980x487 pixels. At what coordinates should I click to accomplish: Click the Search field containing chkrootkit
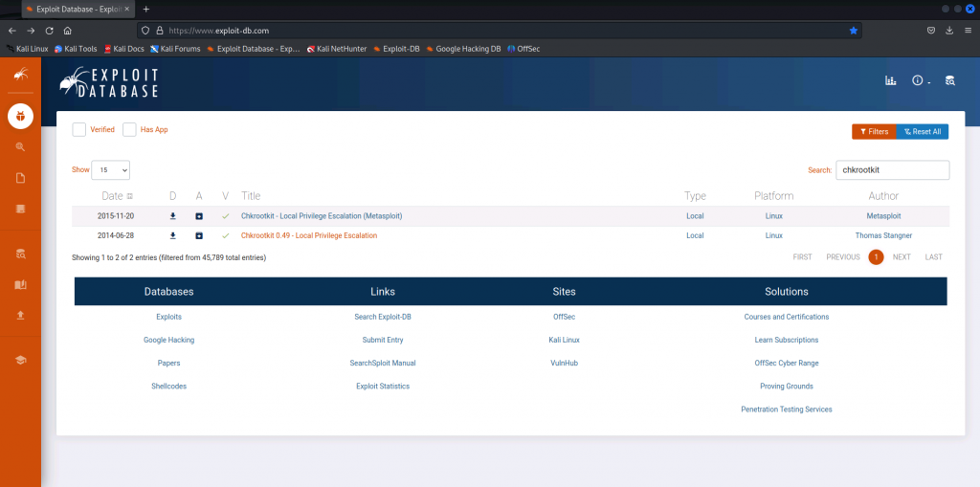click(893, 170)
